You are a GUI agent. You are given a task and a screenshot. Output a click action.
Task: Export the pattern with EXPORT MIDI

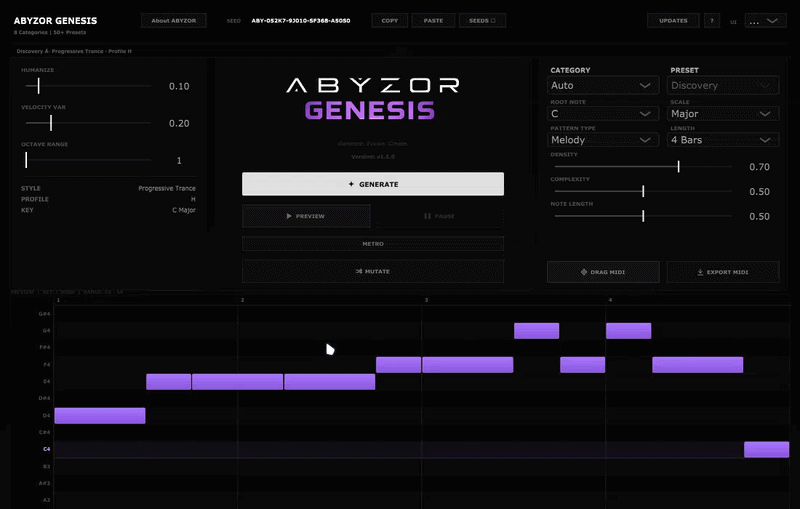coord(723,272)
